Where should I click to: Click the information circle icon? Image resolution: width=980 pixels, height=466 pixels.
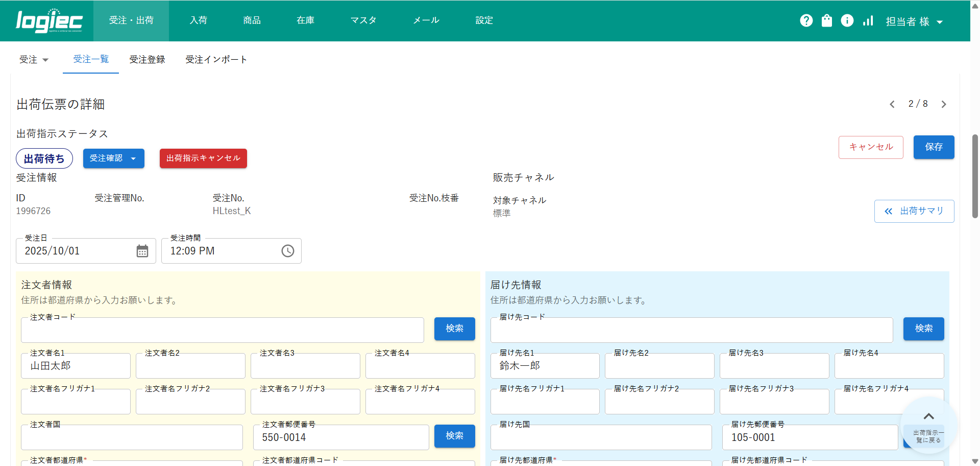tap(847, 20)
